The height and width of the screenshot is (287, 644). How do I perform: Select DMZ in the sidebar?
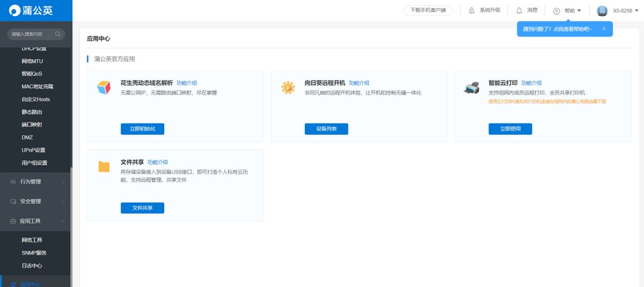click(x=27, y=138)
